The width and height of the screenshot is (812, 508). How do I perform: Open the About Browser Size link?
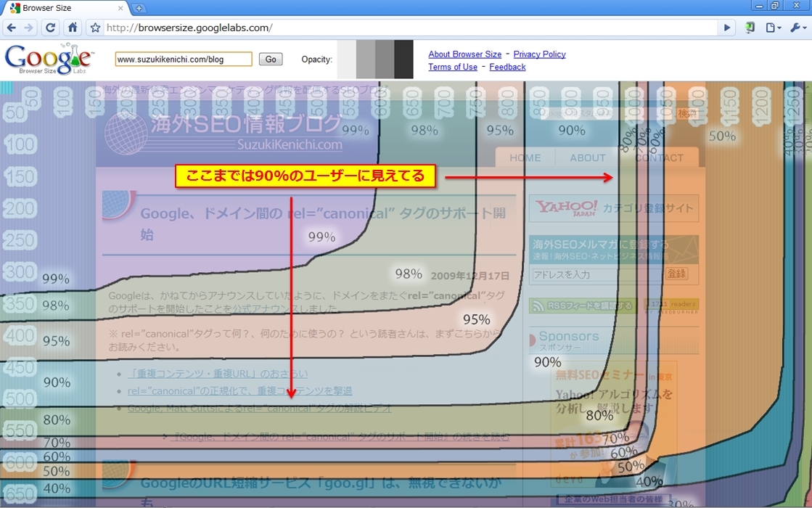pos(464,54)
